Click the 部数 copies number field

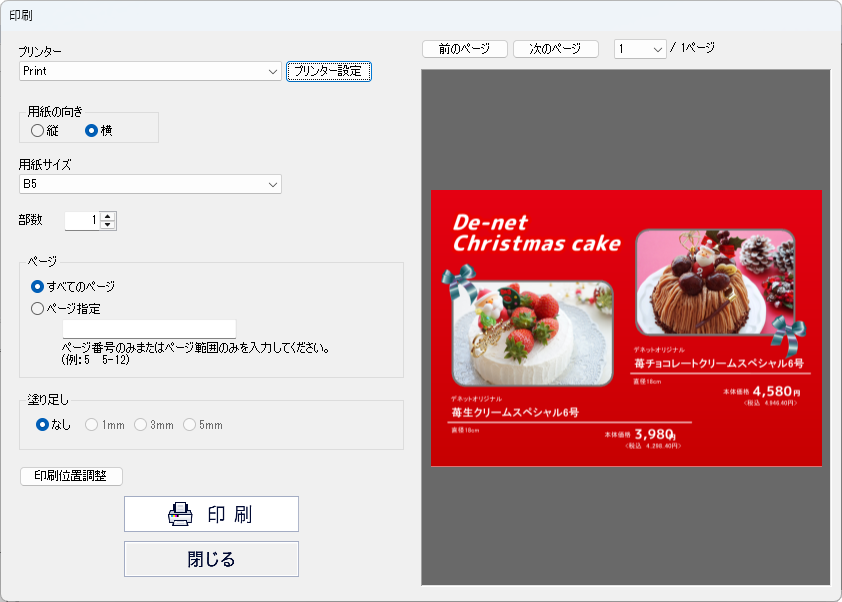pyautogui.click(x=82, y=220)
